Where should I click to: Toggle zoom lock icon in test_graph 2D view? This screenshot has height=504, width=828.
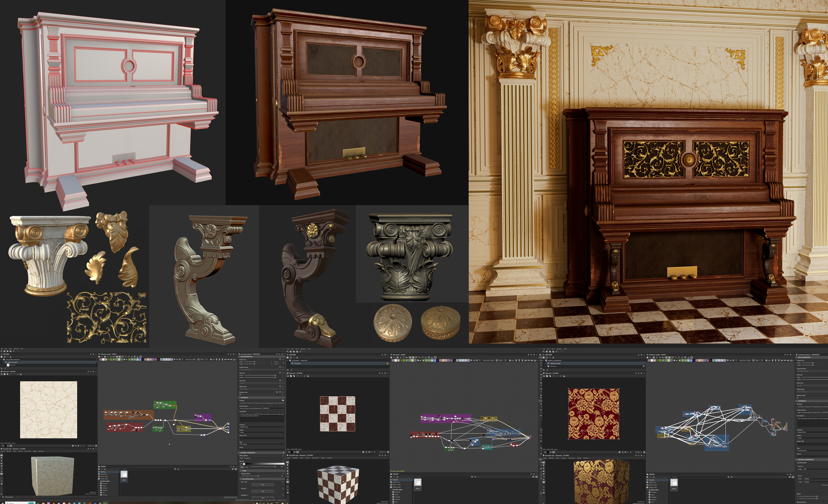(388, 452)
